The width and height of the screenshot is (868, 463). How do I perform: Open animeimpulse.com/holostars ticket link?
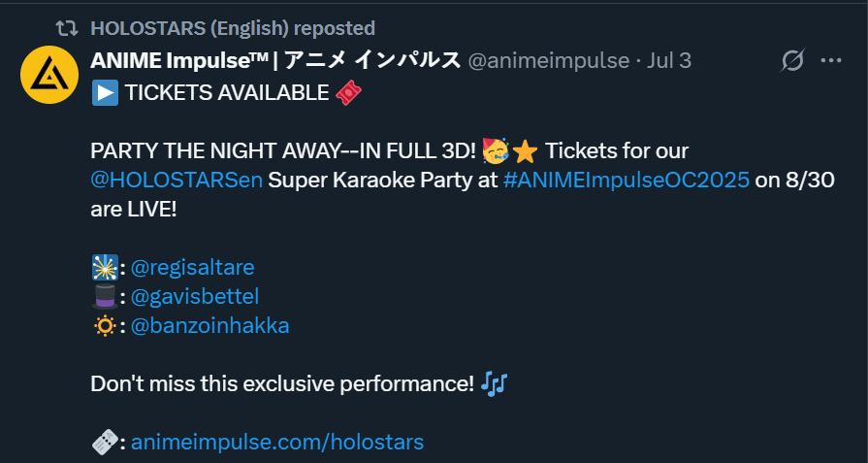277,442
